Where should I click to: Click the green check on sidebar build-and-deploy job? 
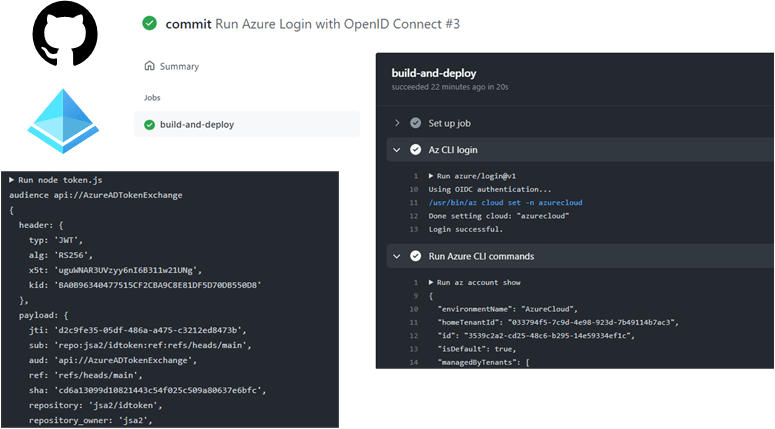click(x=150, y=124)
